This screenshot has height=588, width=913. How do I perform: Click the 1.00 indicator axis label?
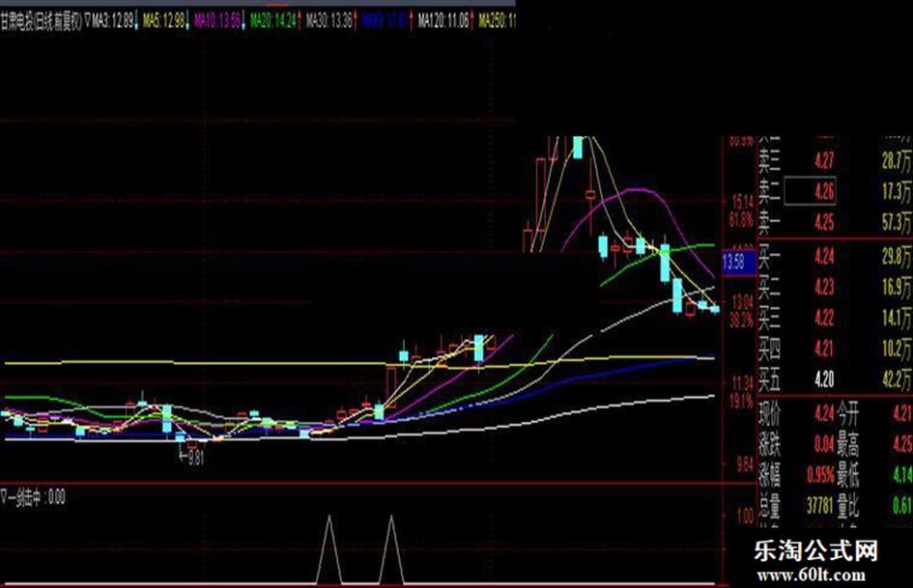(x=745, y=516)
